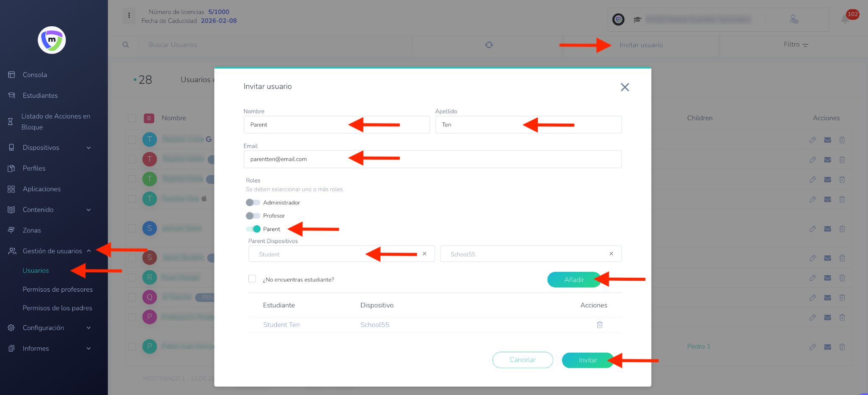
Task: Go to Estudiantes in the sidebar
Action: coord(40,96)
